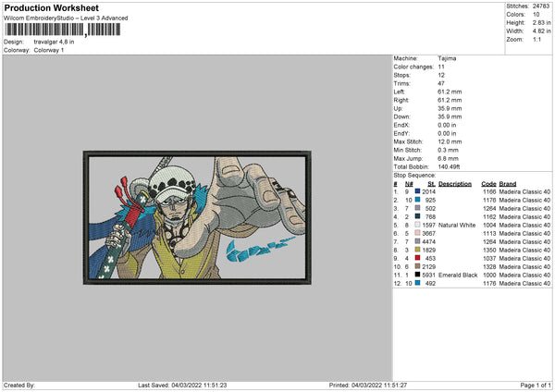555x392 pixels.
Task: Click the Printed timestamp '04/03/2022 11:51:27'
Action: 379,385
